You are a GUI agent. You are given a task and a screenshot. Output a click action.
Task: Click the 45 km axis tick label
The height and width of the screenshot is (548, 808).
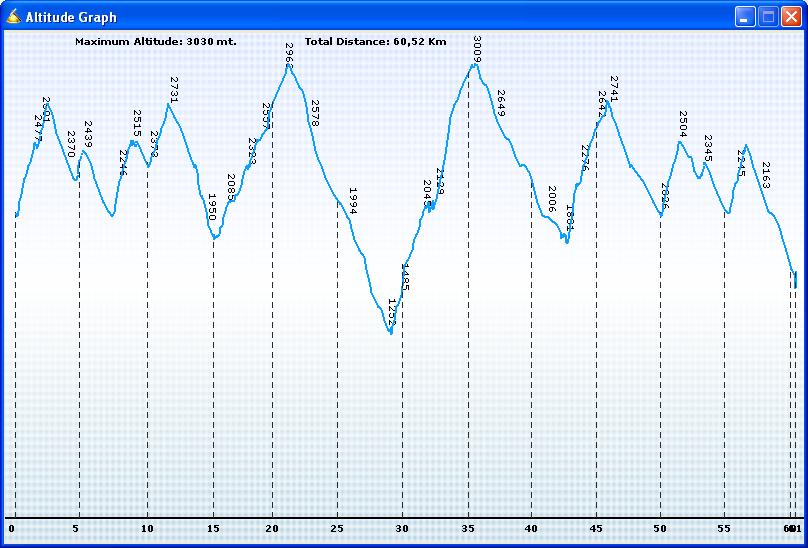pos(596,528)
